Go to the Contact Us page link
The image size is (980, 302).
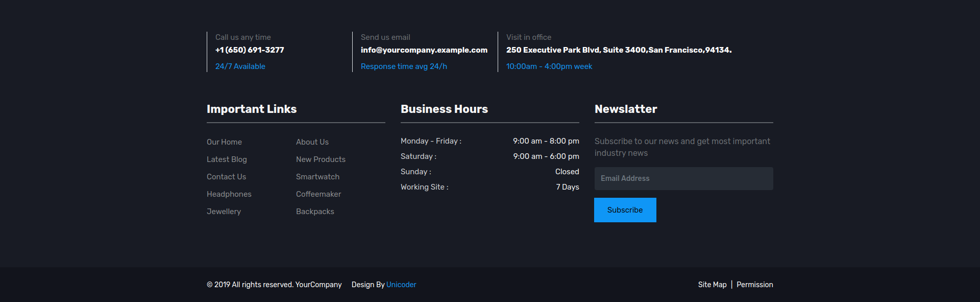[x=226, y=177]
